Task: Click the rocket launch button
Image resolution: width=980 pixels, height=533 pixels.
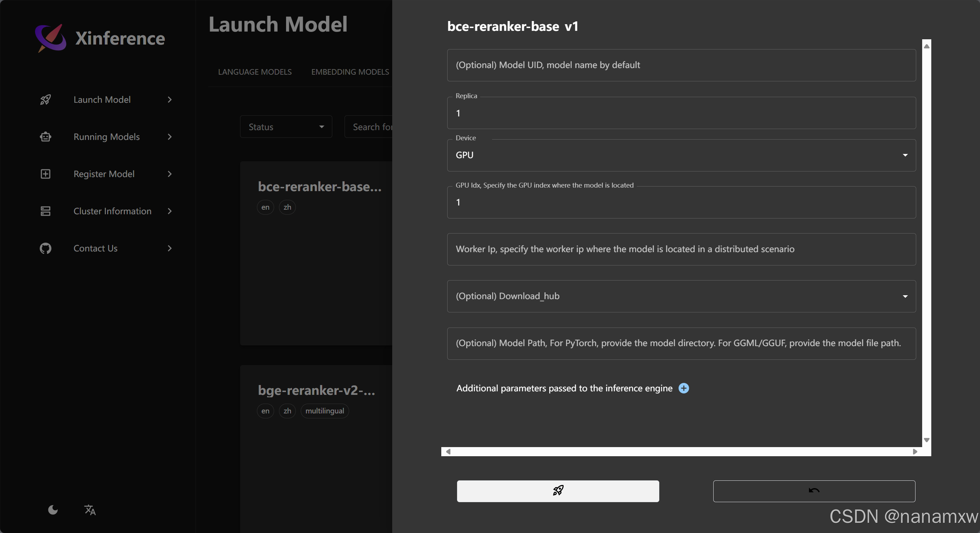Action: point(558,491)
